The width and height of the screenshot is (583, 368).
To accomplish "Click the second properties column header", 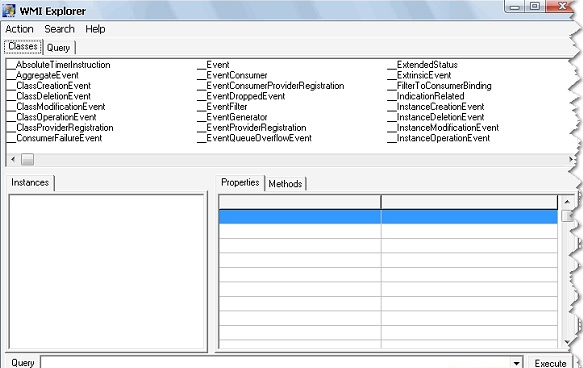I will tap(469, 202).
